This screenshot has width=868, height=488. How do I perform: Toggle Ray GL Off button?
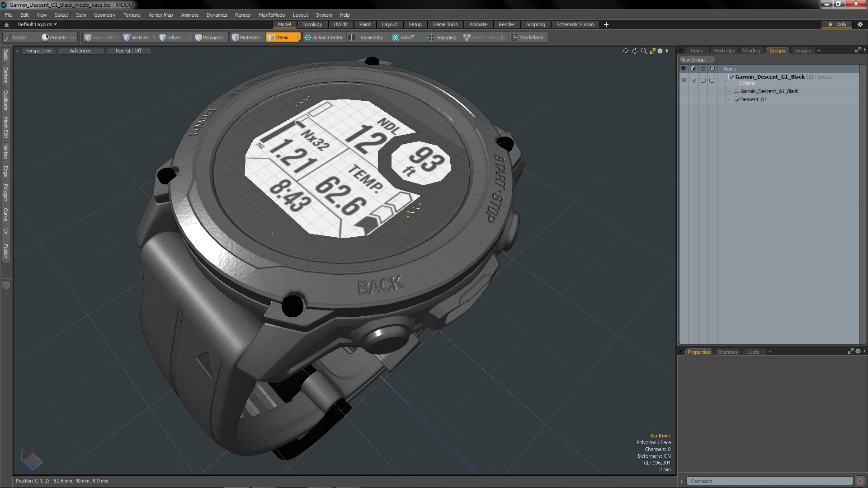pos(128,51)
